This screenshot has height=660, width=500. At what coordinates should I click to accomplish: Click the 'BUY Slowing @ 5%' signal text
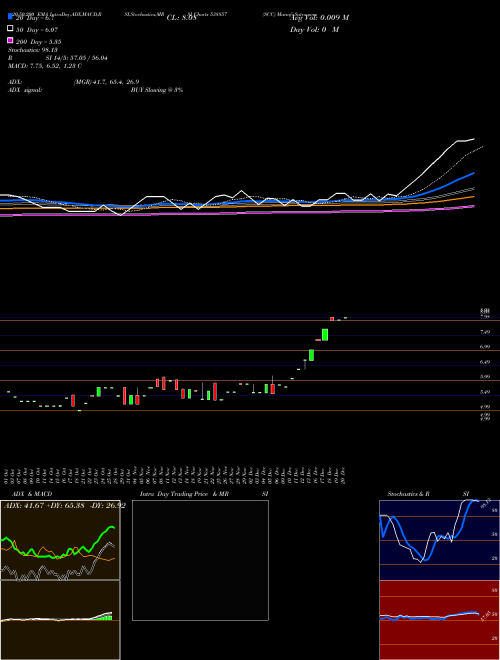(x=157, y=90)
